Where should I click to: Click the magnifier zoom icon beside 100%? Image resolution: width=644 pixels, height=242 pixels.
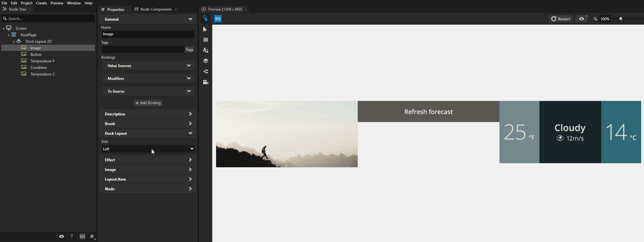coord(595,19)
